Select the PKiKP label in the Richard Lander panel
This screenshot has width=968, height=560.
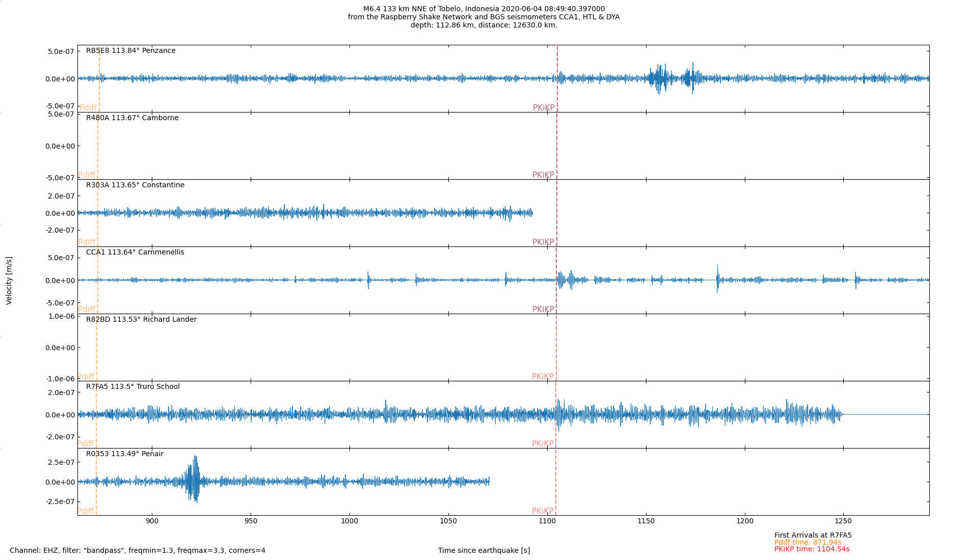point(543,377)
